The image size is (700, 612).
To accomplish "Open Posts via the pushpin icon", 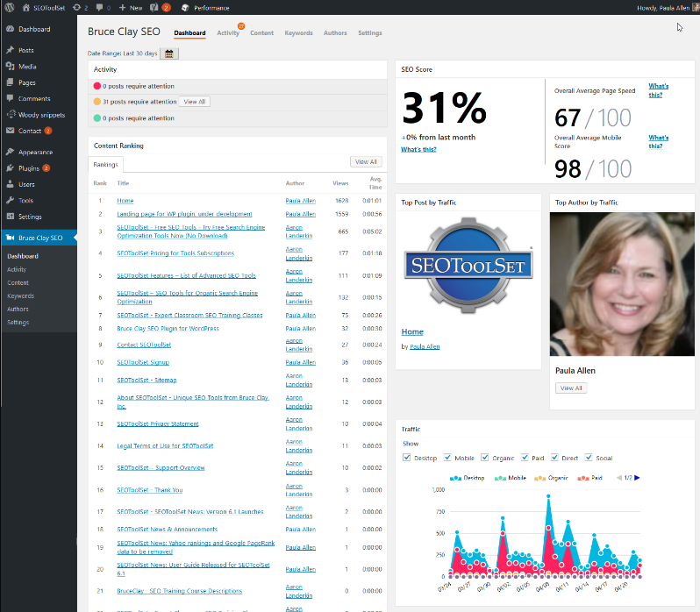I will click(x=11, y=50).
